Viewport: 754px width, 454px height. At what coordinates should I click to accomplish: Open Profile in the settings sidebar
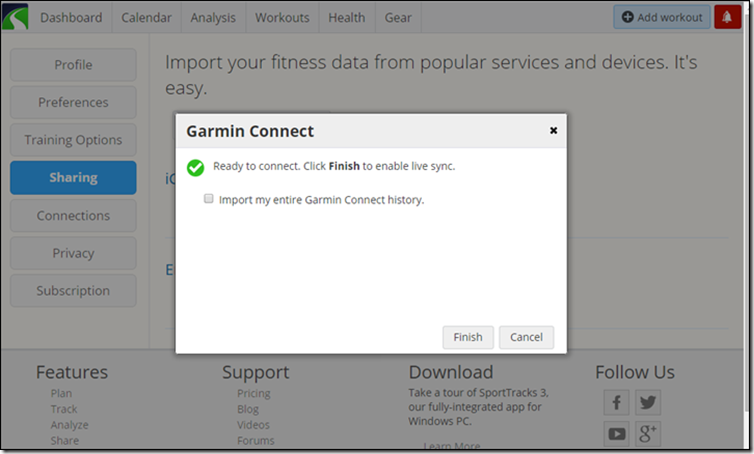pos(73,65)
